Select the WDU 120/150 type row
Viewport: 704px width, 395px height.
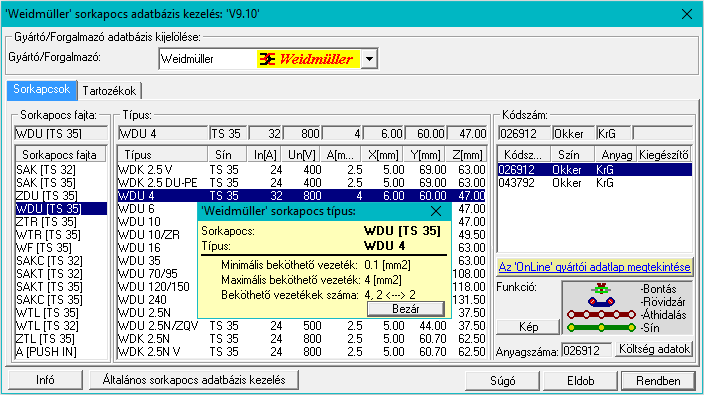tap(157, 287)
